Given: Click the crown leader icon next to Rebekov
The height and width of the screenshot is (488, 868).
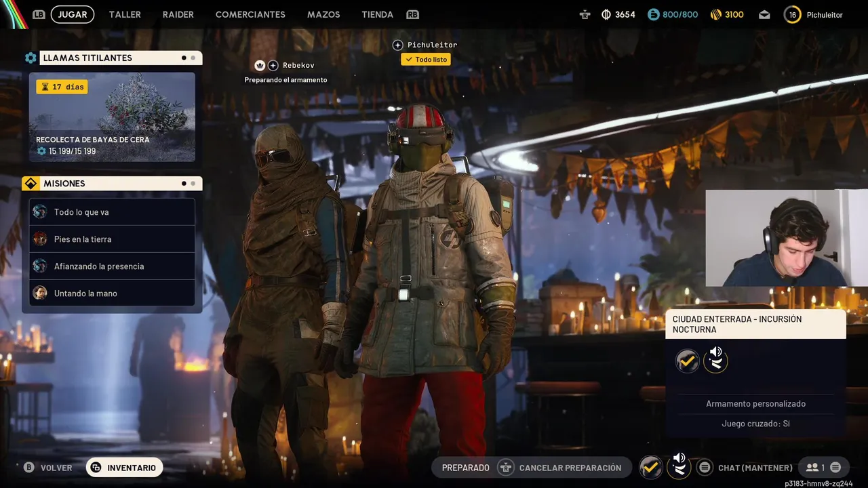Looking at the screenshot, I should point(260,65).
